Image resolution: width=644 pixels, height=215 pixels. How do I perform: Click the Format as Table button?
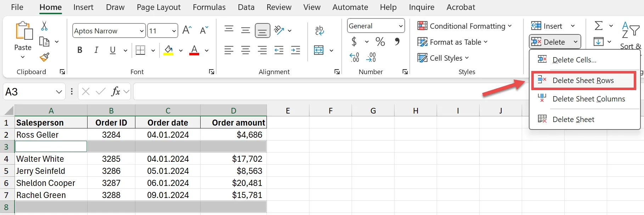point(452,42)
